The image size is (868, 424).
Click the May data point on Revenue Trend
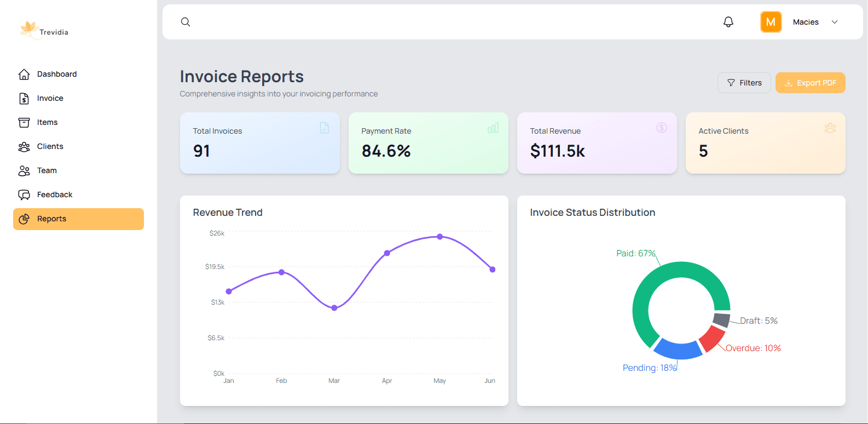click(439, 237)
